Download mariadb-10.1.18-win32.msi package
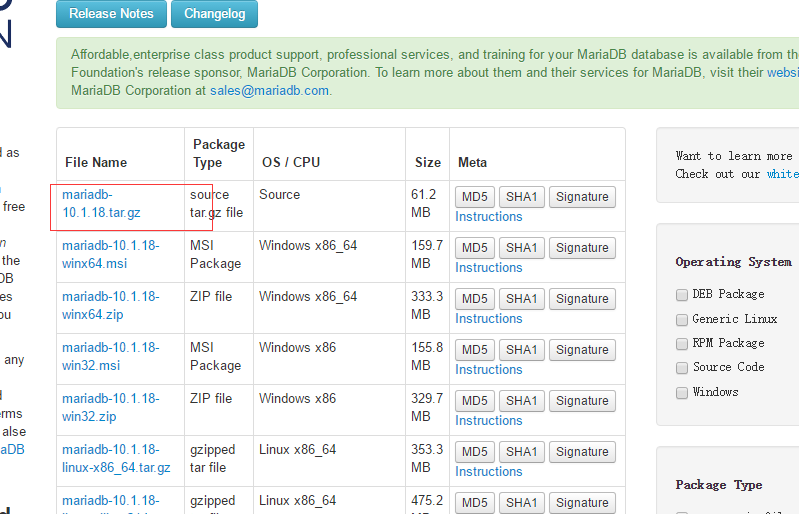Image resolution: width=799 pixels, height=514 pixels. click(x=111, y=357)
